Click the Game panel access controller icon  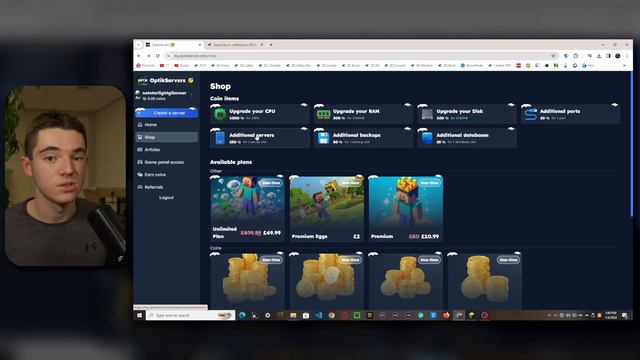[x=140, y=162]
